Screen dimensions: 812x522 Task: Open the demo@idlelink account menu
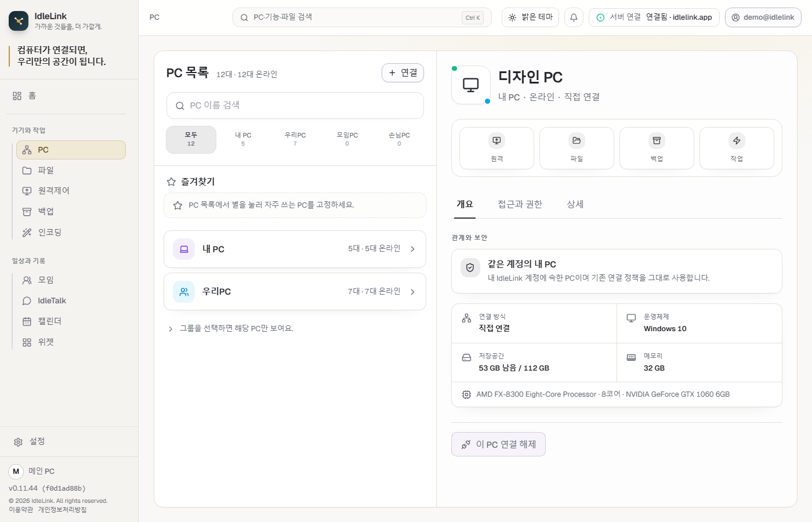click(x=763, y=17)
